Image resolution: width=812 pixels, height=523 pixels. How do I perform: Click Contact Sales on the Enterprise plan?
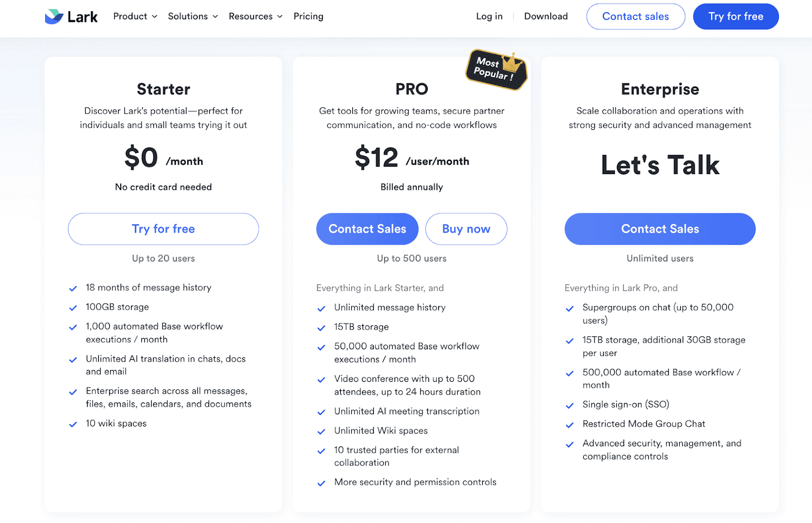(659, 229)
